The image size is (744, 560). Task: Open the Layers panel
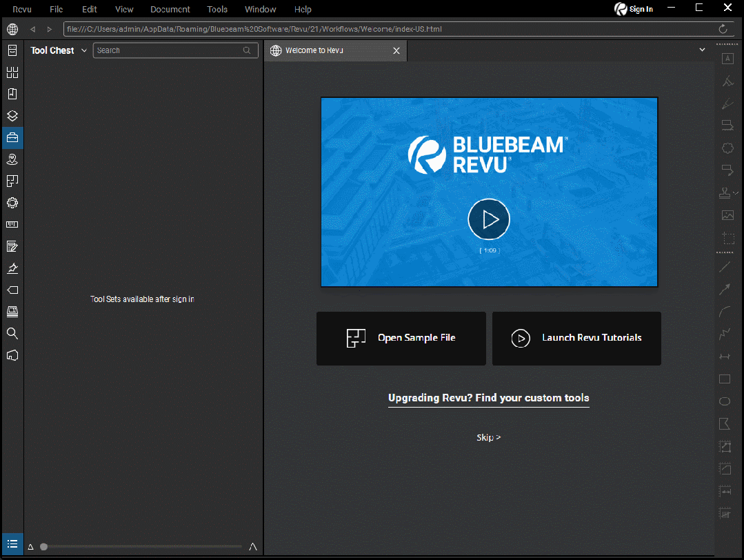point(12,115)
